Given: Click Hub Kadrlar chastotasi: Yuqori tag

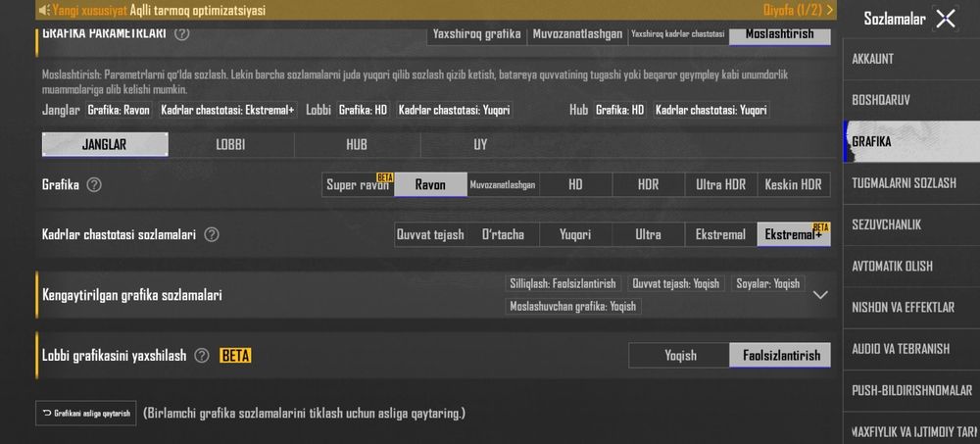Looking at the screenshot, I should point(711,110).
